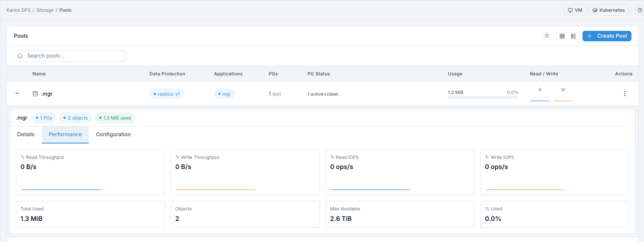This screenshot has width=644, height=242.
Task: Click the Read / Write column header
Action: [544, 74]
